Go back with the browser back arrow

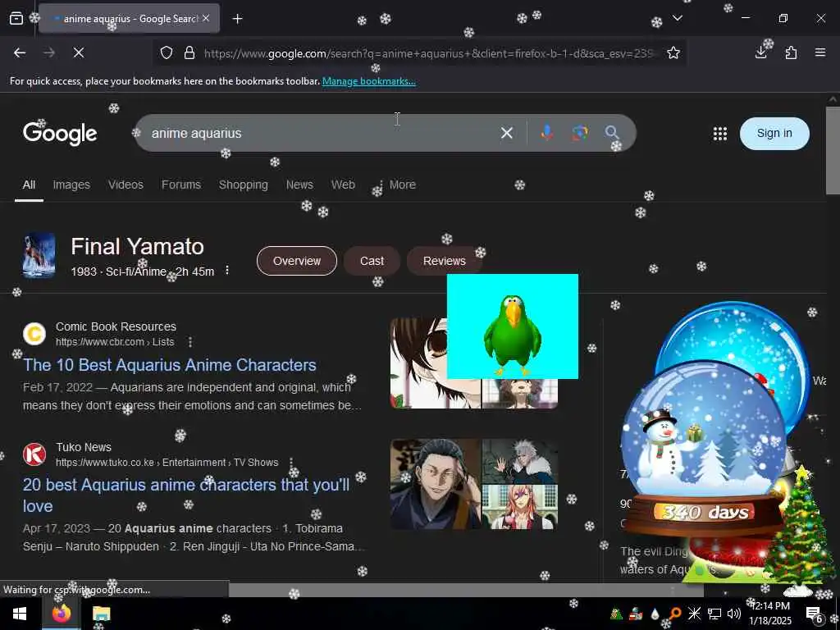20,52
